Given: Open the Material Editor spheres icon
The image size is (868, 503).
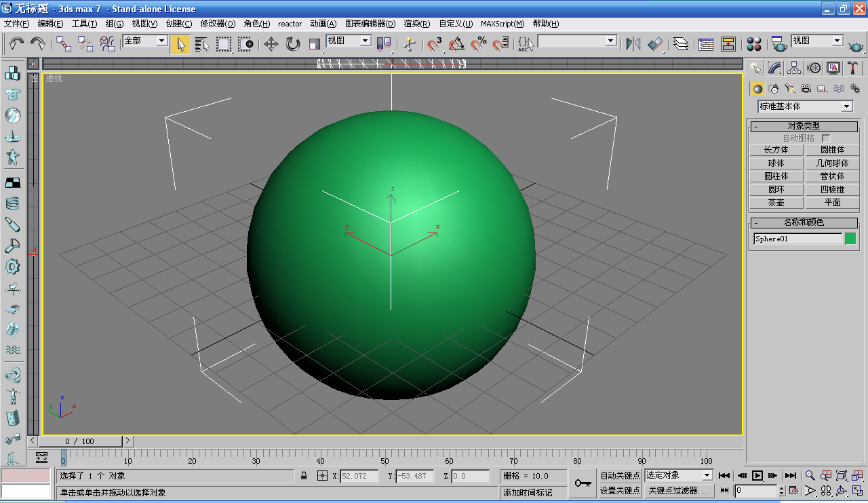Looking at the screenshot, I should pyautogui.click(x=754, y=45).
